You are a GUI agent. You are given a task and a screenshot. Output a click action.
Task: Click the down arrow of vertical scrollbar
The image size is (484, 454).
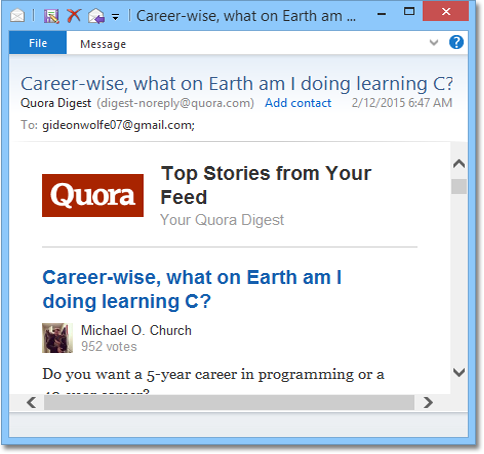(459, 372)
